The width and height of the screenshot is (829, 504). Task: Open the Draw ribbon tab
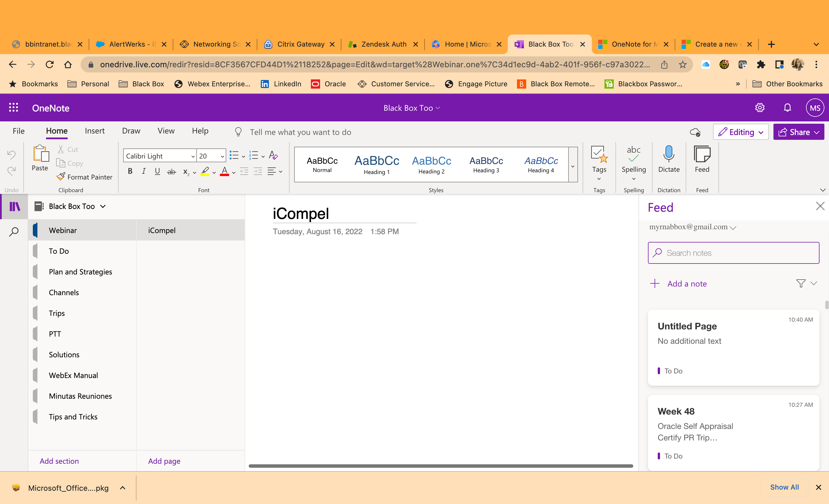(x=131, y=131)
